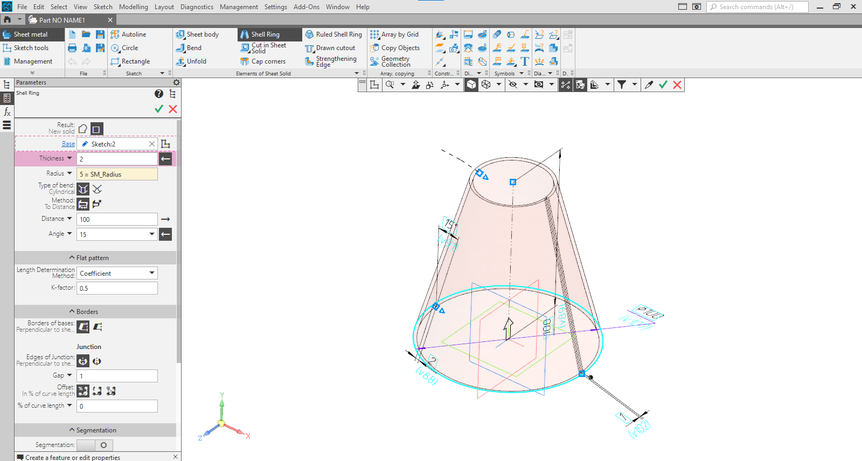Select the Rectangle sketch tool

click(x=130, y=62)
